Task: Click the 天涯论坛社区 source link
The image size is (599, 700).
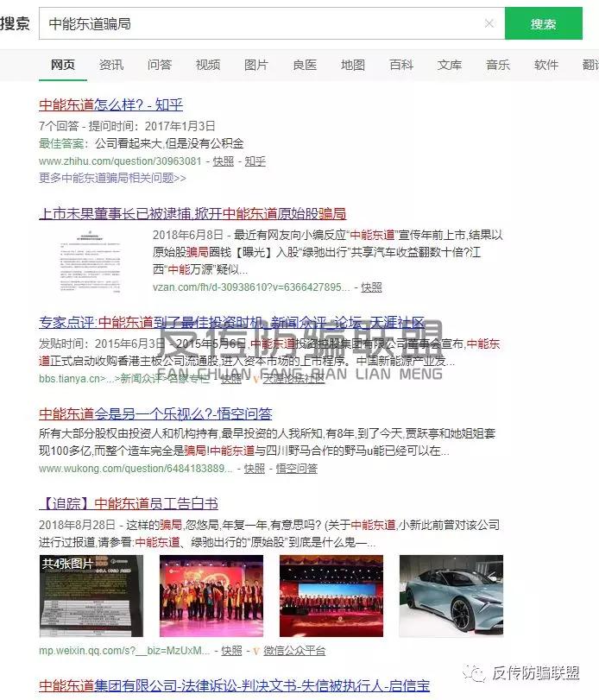Action: point(293,379)
